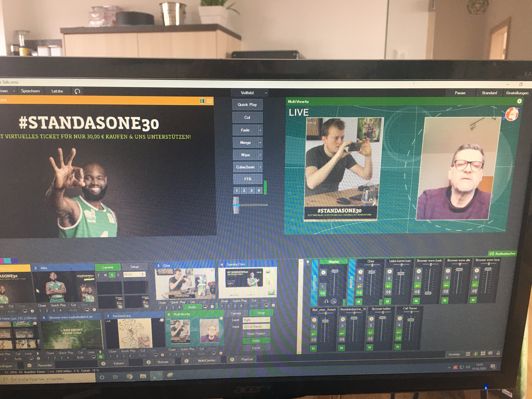
Task: Expand the CubeZoom transition options arrow
Action: (x=260, y=167)
